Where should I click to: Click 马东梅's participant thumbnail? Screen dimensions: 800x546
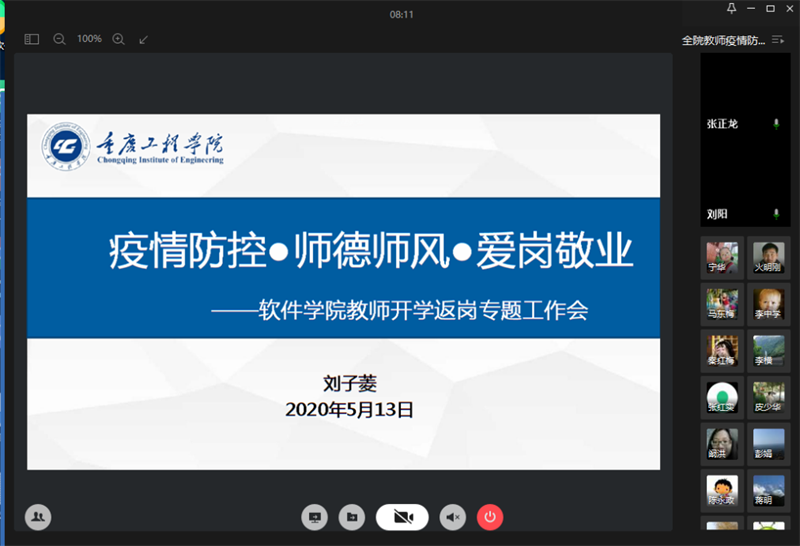pyautogui.click(x=722, y=301)
